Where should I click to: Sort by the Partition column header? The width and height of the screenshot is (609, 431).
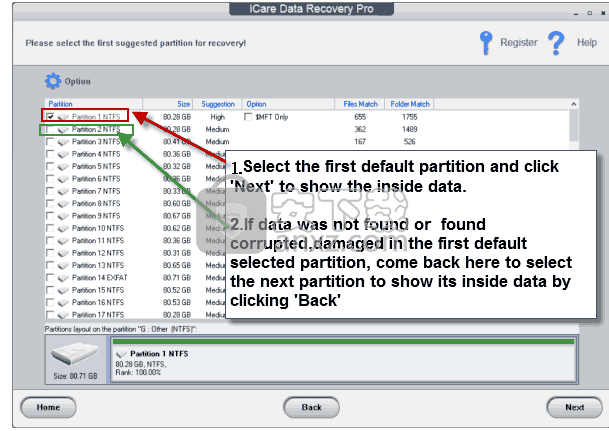pos(94,104)
